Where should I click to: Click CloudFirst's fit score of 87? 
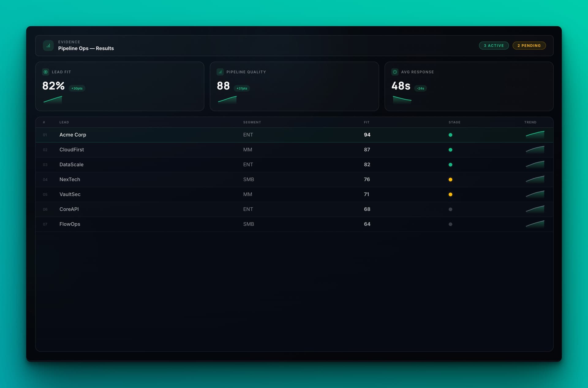coord(367,150)
